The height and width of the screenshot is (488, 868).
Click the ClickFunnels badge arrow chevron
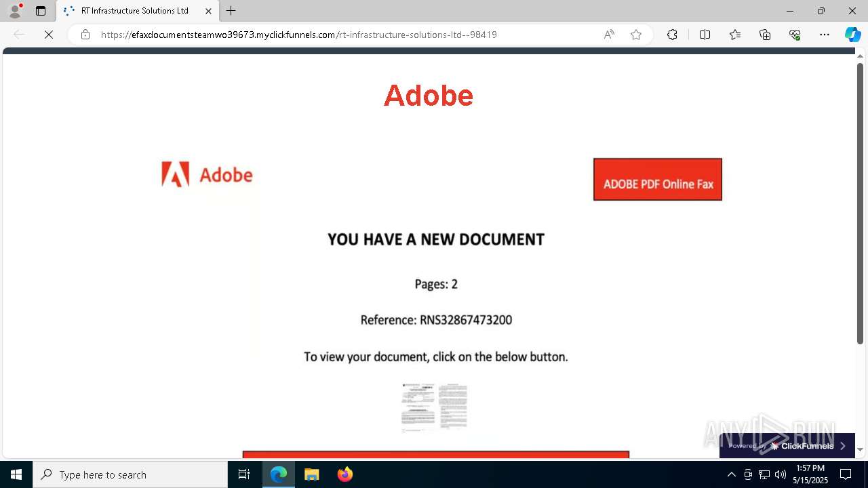843,446
